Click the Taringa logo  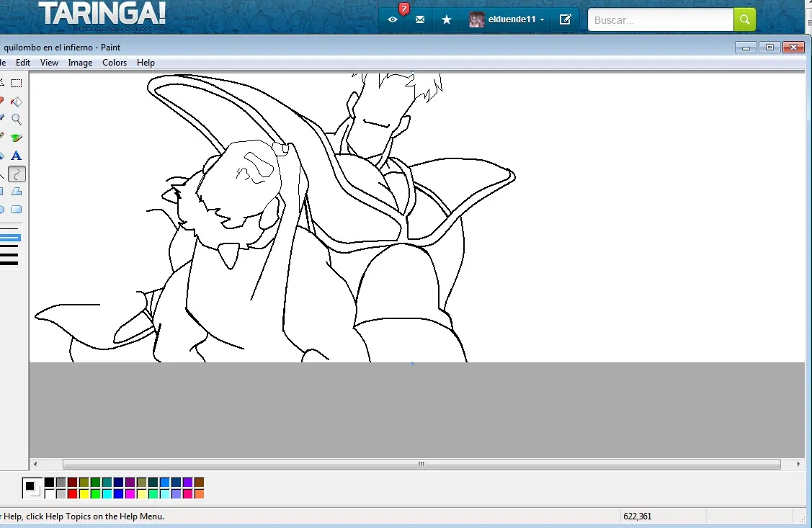pyautogui.click(x=102, y=16)
